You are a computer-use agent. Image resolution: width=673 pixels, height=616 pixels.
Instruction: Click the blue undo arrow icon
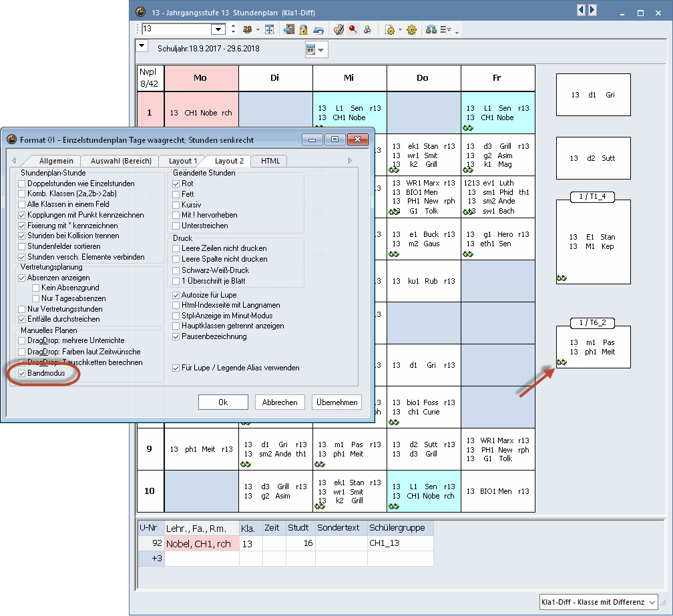(318, 29)
